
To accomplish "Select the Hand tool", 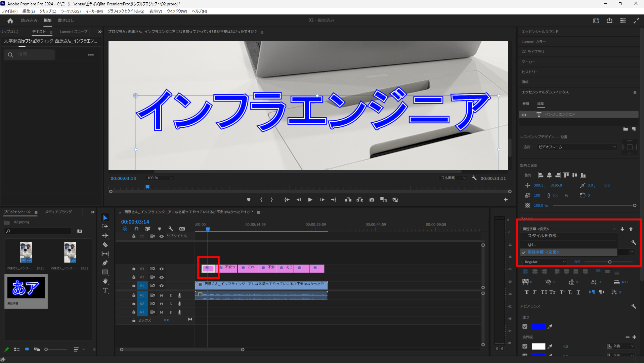I will tap(105, 281).
